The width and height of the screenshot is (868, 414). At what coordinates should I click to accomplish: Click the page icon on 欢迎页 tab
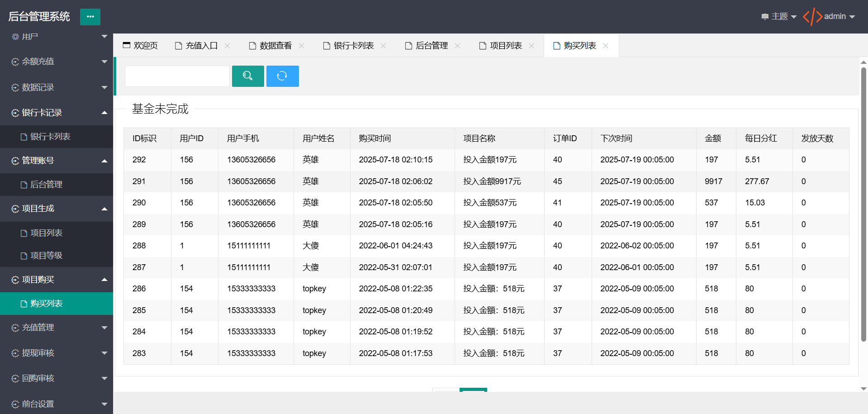pos(127,45)
